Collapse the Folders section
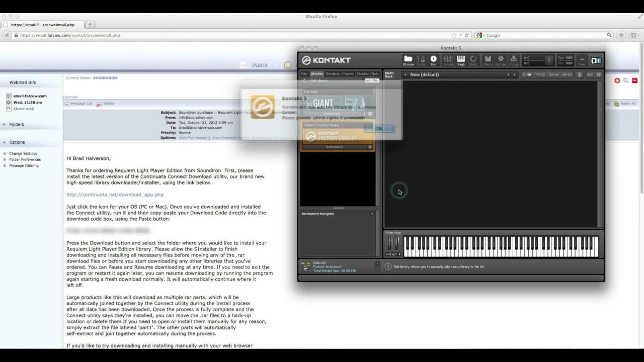 click(x=4, y=124)
